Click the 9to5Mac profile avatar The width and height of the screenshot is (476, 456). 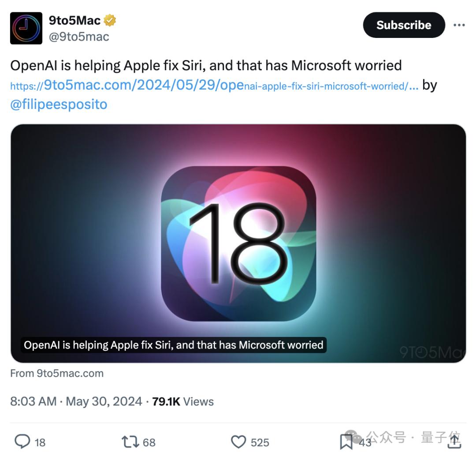(26, 28)
